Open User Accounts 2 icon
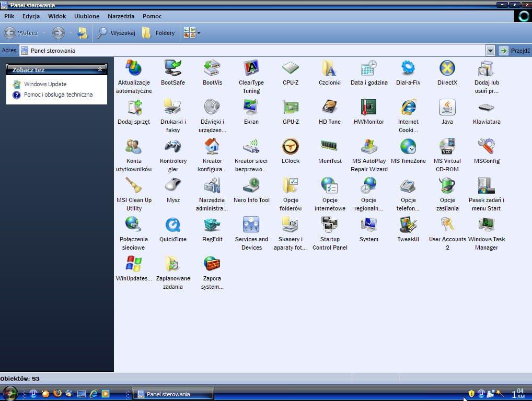The width and height of the screenshot is (532, 401). click(x=447, y=233)
